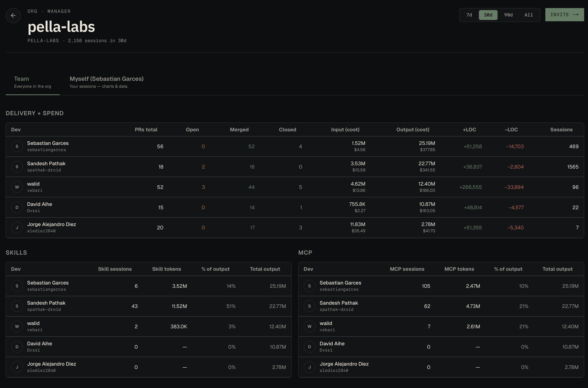Click Jorge Alejandro Diez avatar in Skills table

[x=17, y=367]
